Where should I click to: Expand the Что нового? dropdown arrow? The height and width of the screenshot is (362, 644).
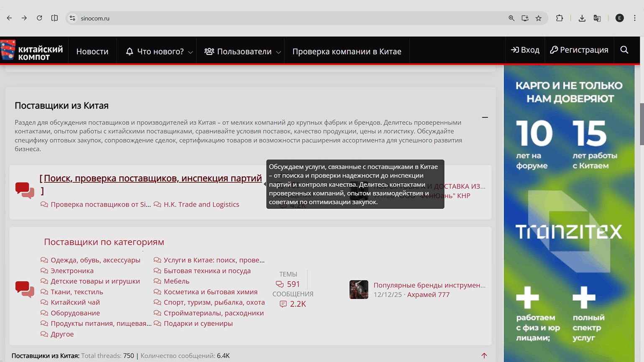pos(191,52)
